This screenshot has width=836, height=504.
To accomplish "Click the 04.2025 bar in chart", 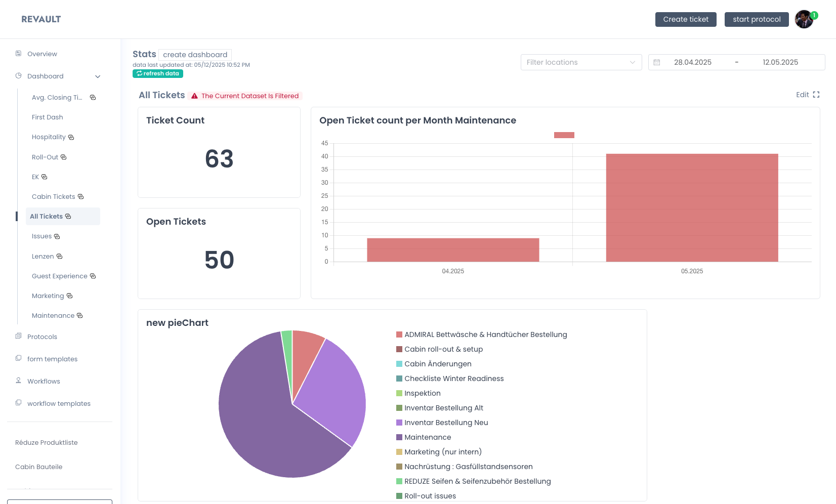I will [x=453, y=250].
